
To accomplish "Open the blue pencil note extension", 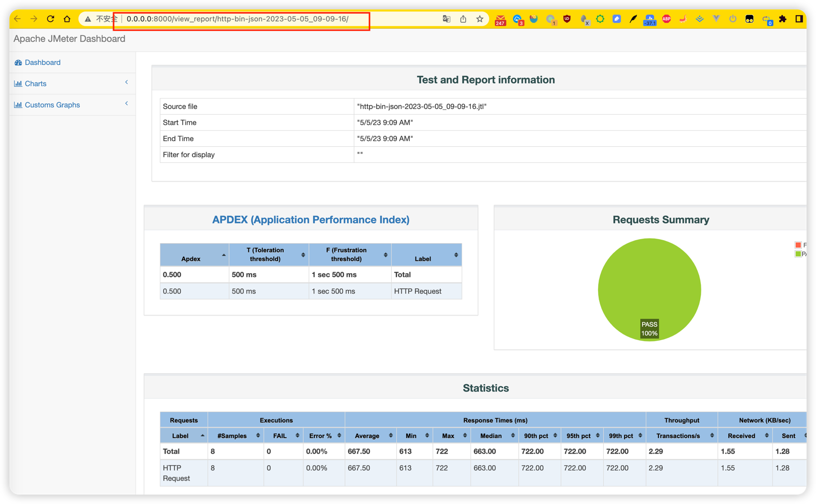I will [617, 19].
